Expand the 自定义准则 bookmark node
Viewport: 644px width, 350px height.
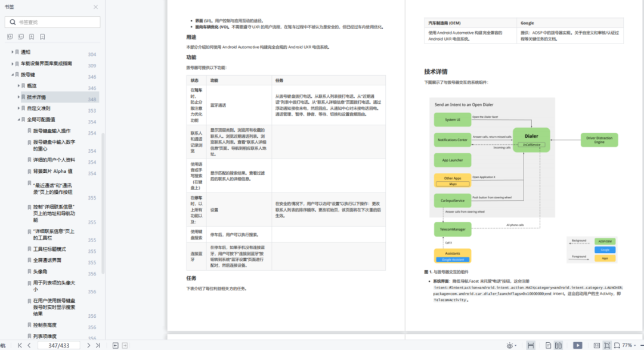pos(18,109)
